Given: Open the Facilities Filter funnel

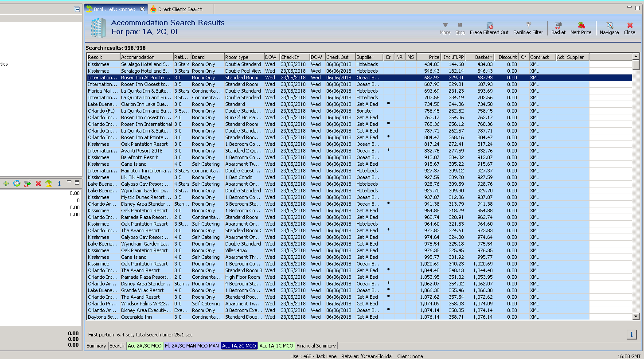Looking at the screenshot, I should (x=528, y=28).
